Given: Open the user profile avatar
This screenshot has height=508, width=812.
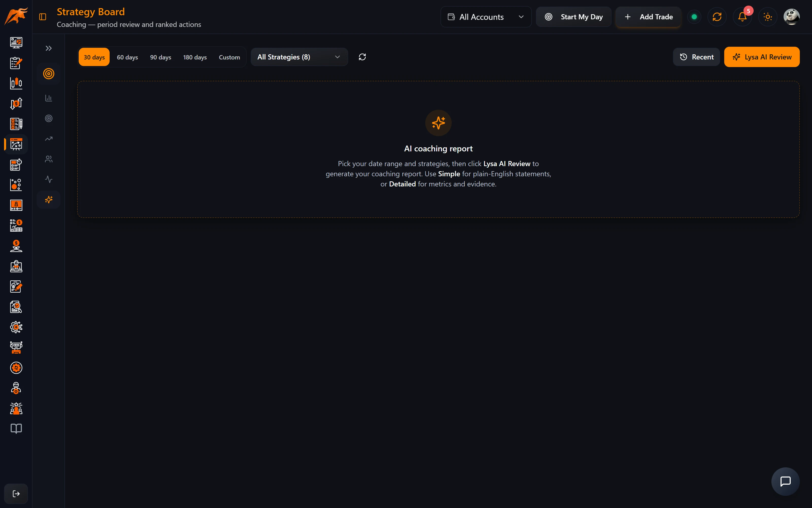Looking at the screenshot, I should (791, 17).
